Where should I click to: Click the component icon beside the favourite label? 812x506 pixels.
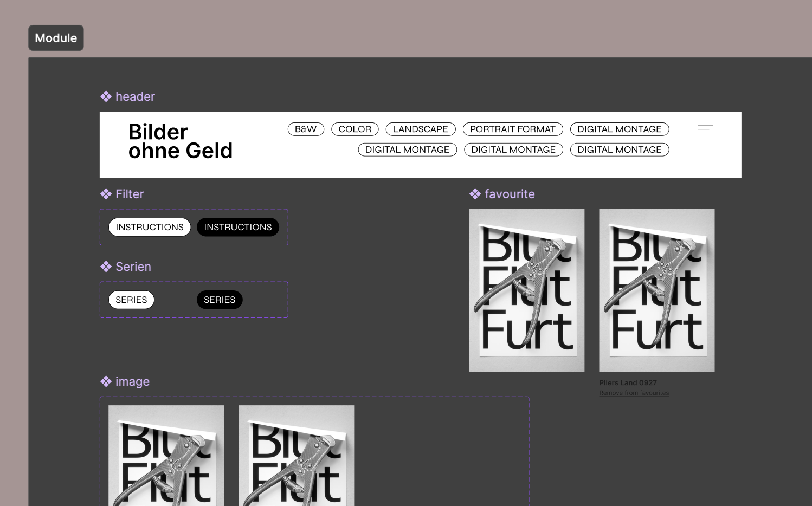[x=475, y=194]
